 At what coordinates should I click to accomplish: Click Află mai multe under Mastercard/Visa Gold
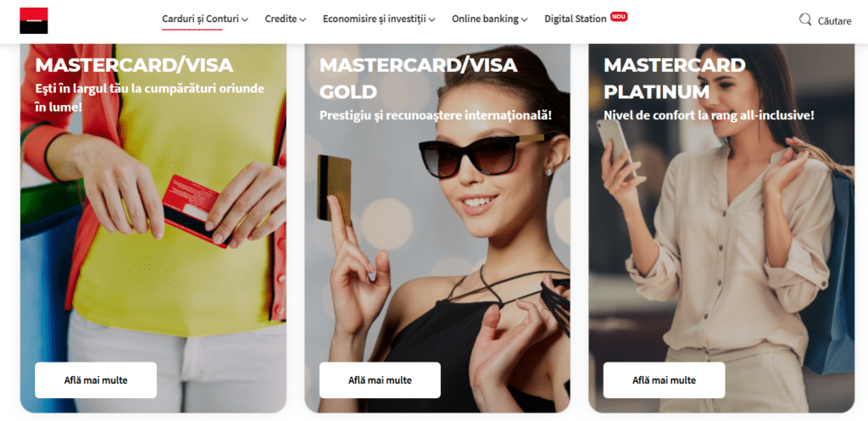[380, 380]
